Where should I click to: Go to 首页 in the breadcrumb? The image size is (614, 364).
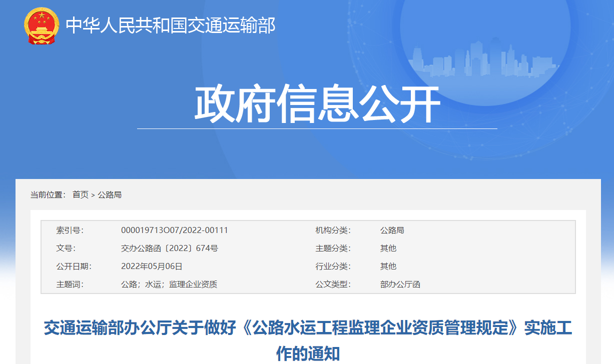coord(80,194)
